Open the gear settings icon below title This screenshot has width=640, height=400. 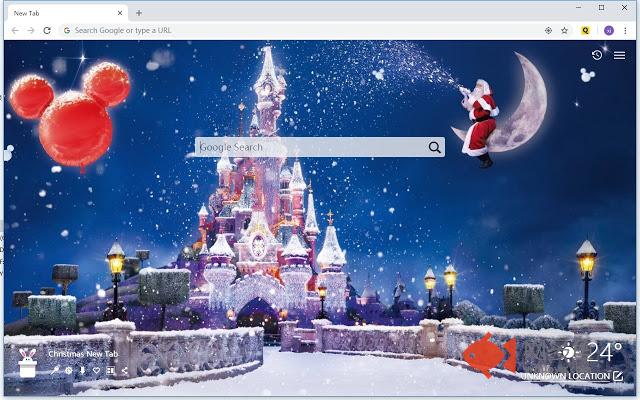point(69,371)
